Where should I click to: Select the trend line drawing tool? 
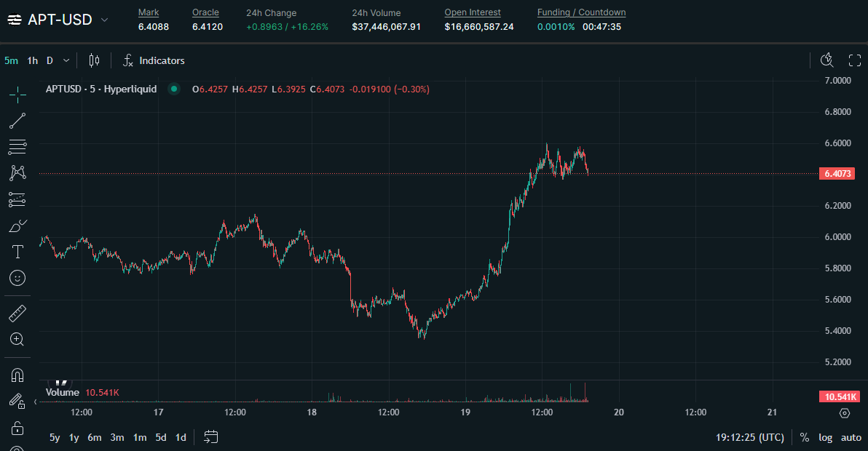click(x=17, y=121)
